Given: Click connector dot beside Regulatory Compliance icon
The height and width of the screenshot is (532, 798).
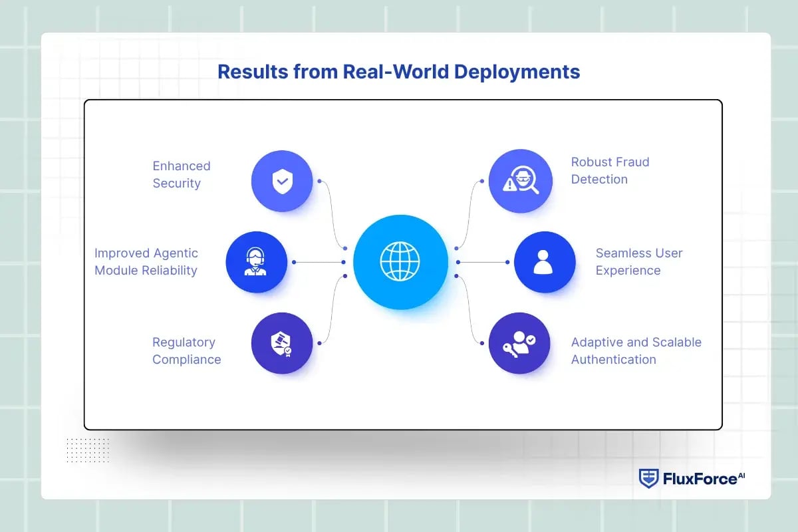Looking at the screenshot, I should pyautogui.click(x=320, y=343).
